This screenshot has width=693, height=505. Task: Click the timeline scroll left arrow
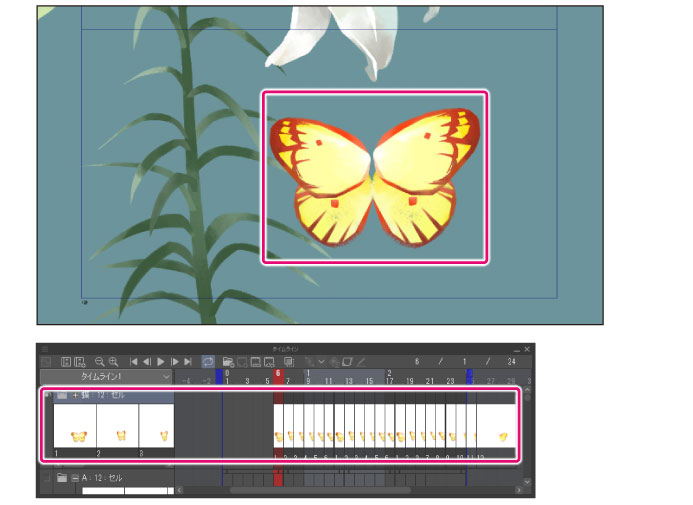coord(179,490)
